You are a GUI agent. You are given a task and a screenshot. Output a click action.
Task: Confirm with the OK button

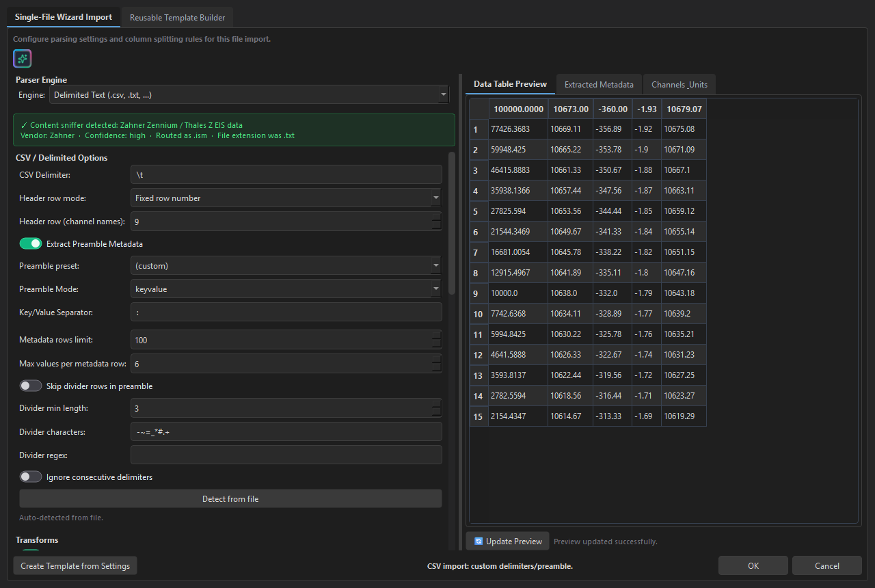[753, 565]
